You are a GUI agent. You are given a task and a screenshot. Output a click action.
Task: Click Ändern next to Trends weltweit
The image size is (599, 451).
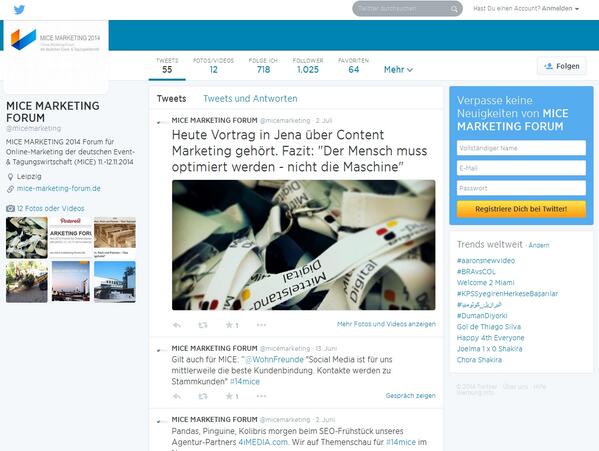(539, 245)
